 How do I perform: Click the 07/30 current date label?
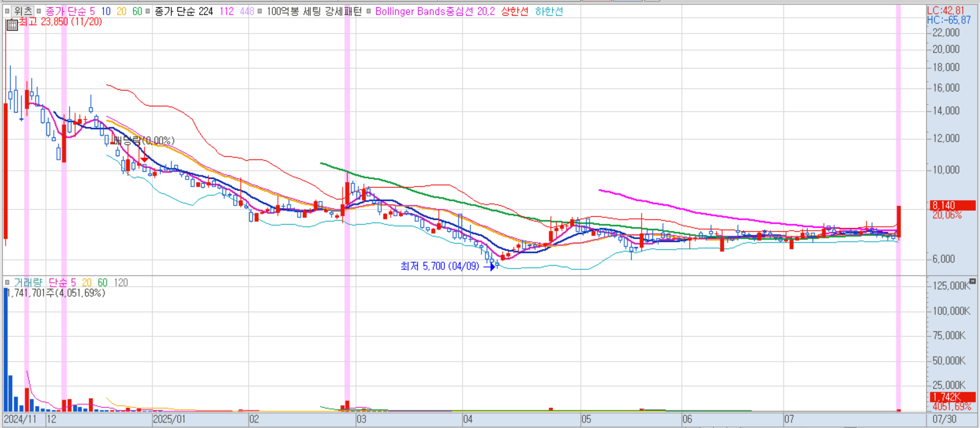(944, 419)
